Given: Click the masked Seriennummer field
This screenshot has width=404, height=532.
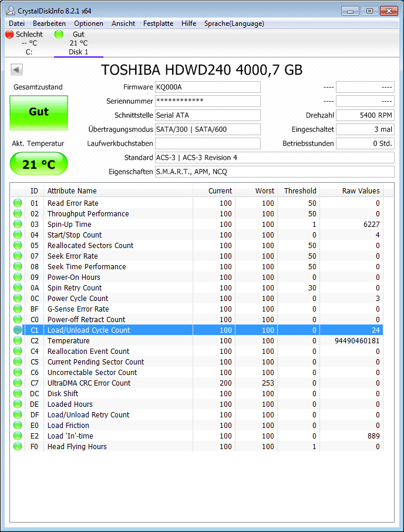Looking at the screenshot, I should click(x=208, y=101).
